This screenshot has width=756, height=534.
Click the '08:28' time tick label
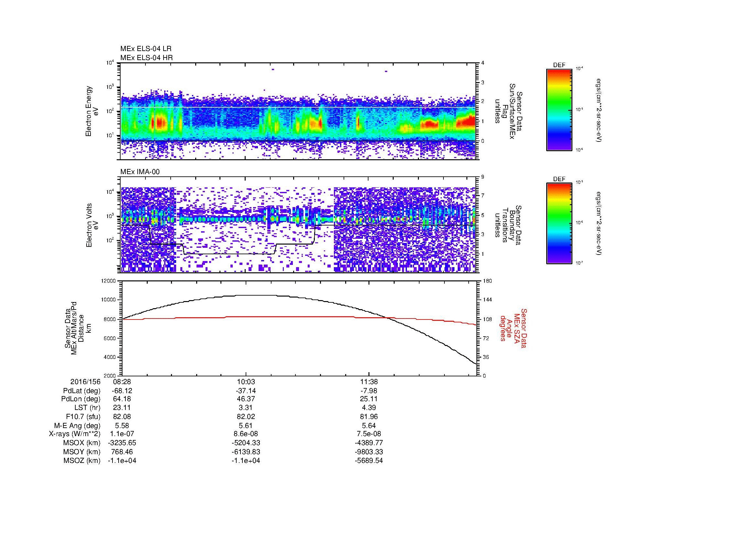point(122,382)
